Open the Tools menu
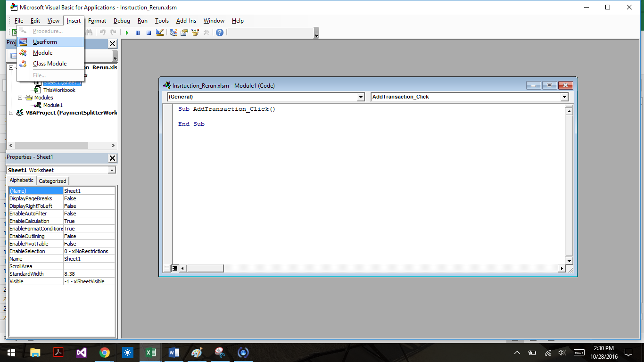 pyautogui.click(x=162, y=21)
